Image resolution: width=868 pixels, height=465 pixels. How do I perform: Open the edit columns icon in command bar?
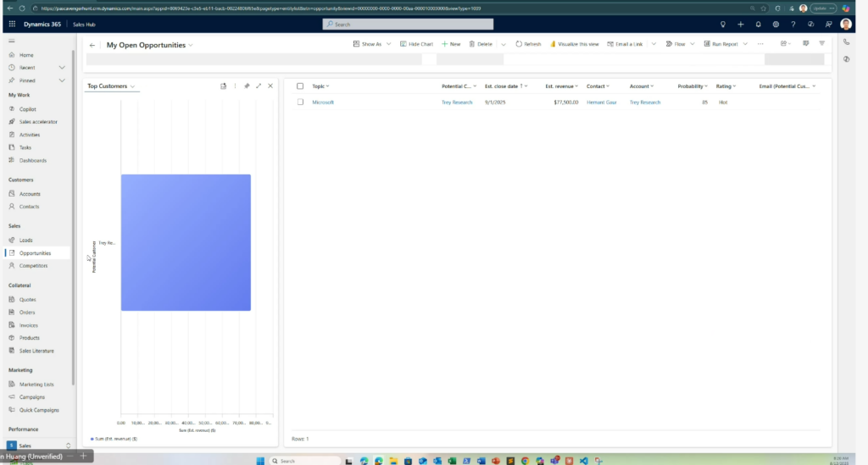coord(806,44)
